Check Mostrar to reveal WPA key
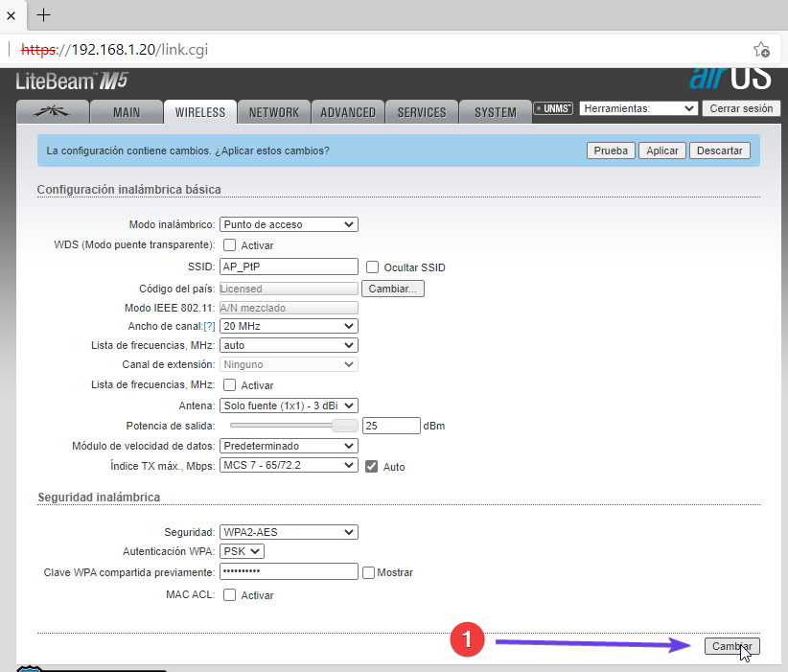This screenshot has height=672, width=788. tap(368, 572)
